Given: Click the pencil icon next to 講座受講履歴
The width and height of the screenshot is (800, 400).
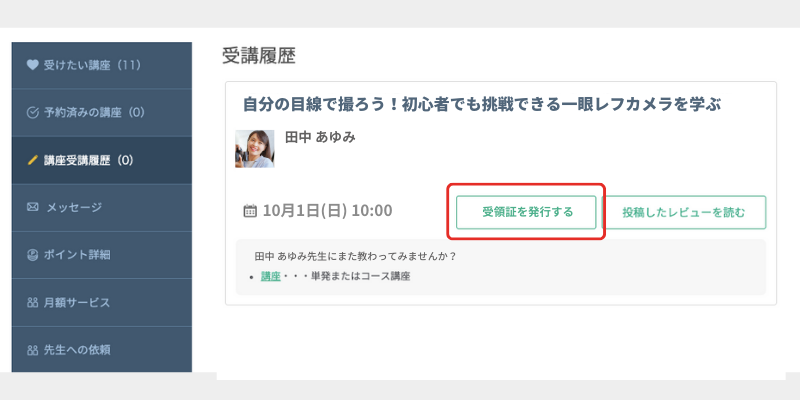Looking at the screenshot, I should click(33, 160).
